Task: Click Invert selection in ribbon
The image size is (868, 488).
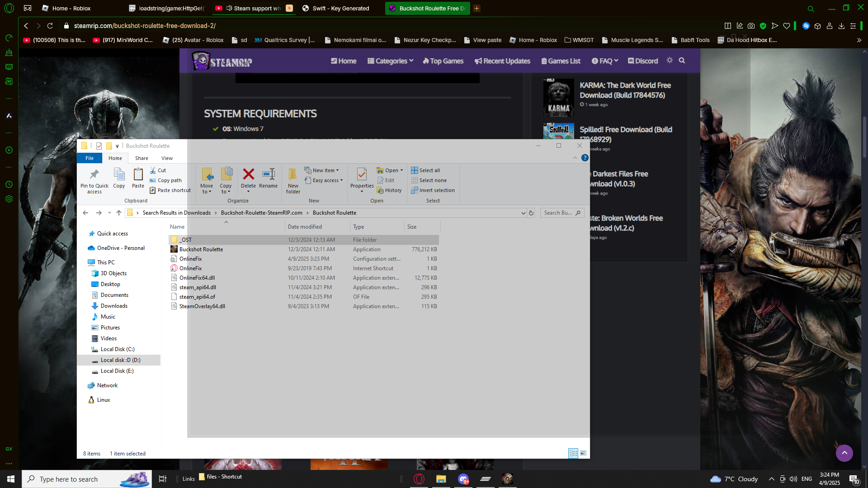Action: tap(433, 190)
